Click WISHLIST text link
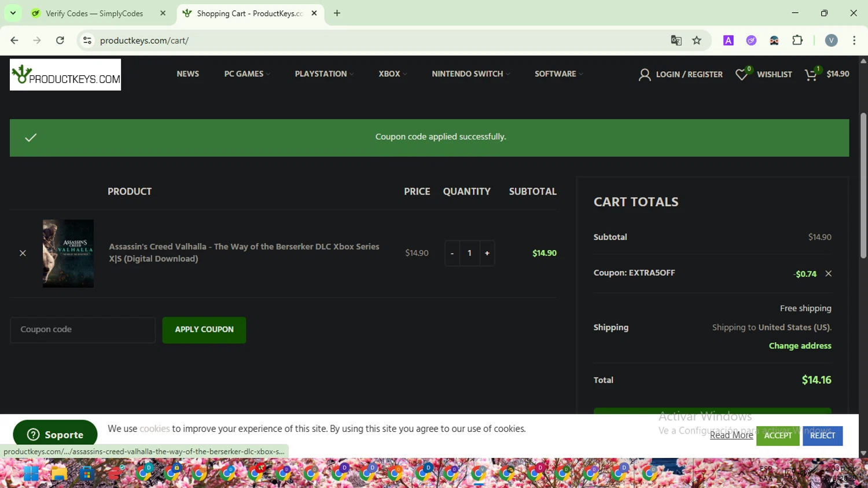 [x=774, y=75]
